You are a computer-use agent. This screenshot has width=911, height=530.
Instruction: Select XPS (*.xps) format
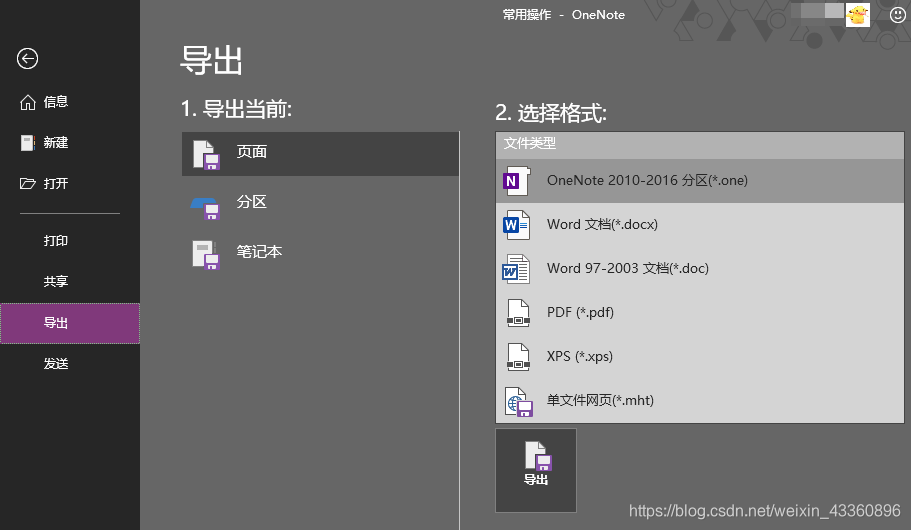click(x=700, y=357)
